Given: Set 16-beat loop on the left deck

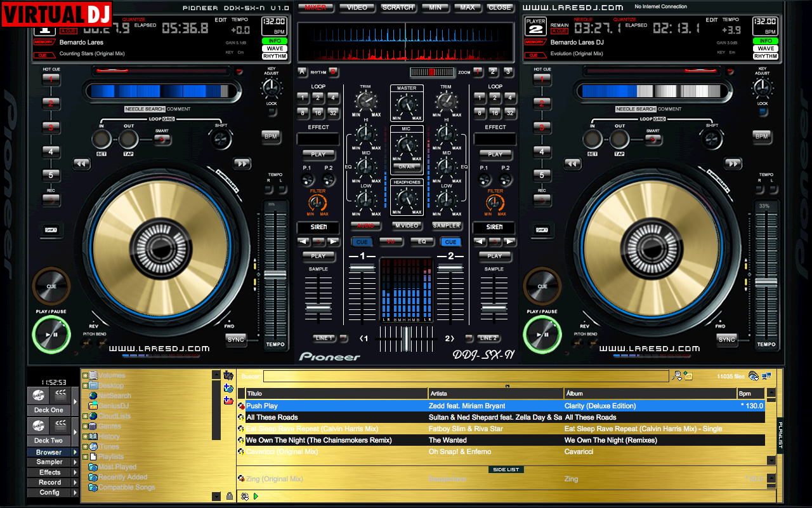Looking at the screenshot, I should (318, 113).
